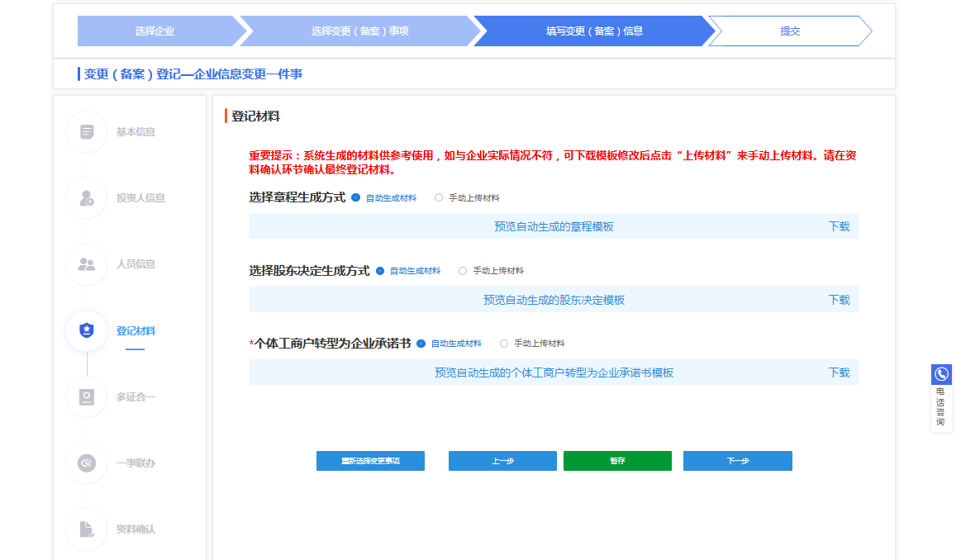Image resolution: width=961 pixels, height=560 pixels.
Task: Select 手动上传材料 for 个体工商户转型承诺书
Action: 504,344
